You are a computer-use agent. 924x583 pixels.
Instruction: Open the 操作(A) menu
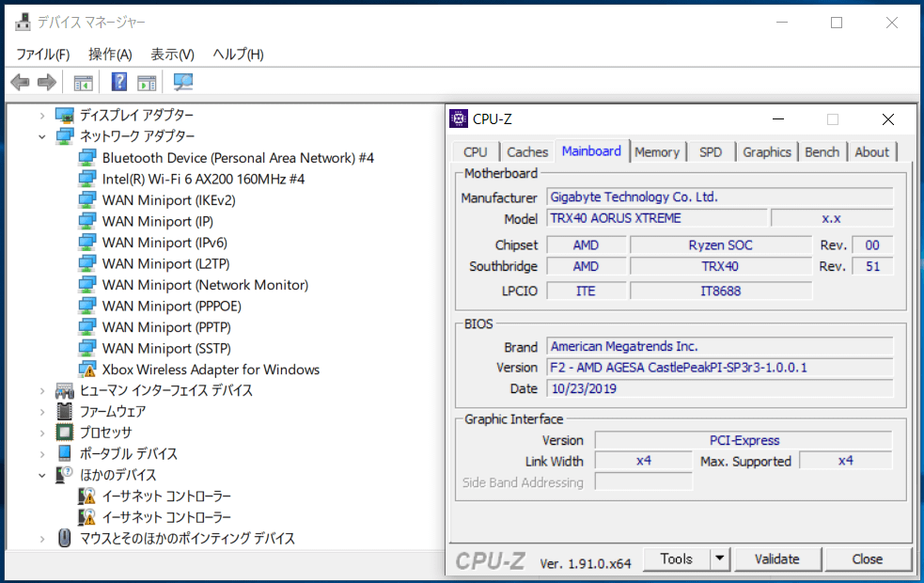pyautogui.click(x=110, y=55)
